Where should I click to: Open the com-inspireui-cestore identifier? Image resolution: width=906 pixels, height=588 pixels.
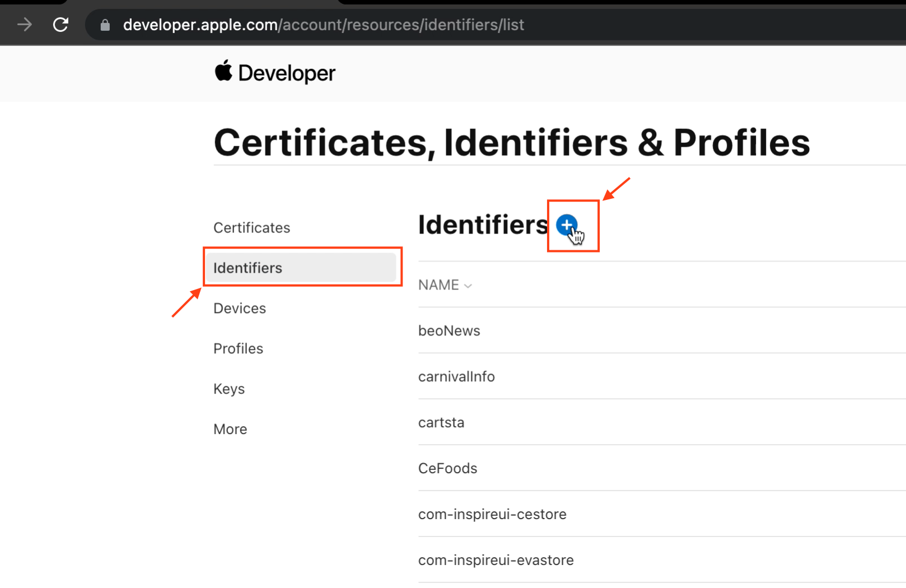pos(492,515)
